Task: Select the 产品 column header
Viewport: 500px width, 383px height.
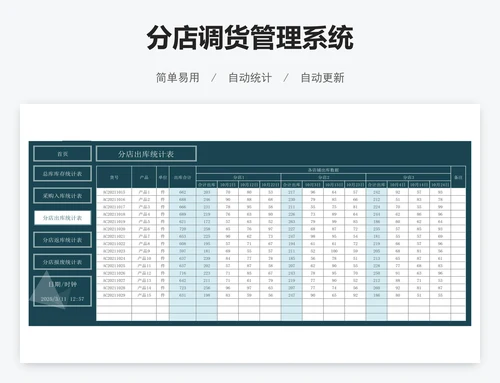Action: tap(144, 177)
